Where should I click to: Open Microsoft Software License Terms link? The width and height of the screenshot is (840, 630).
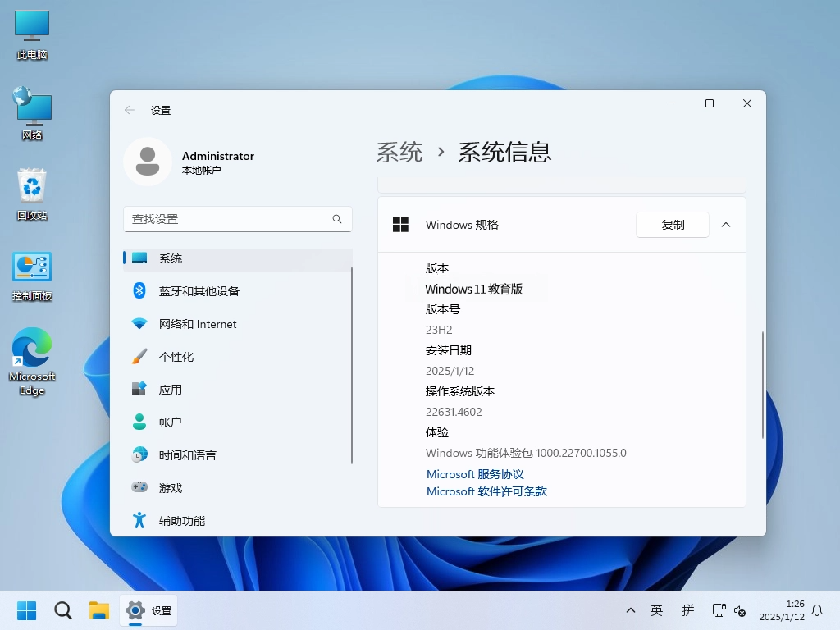pos(486,491)
